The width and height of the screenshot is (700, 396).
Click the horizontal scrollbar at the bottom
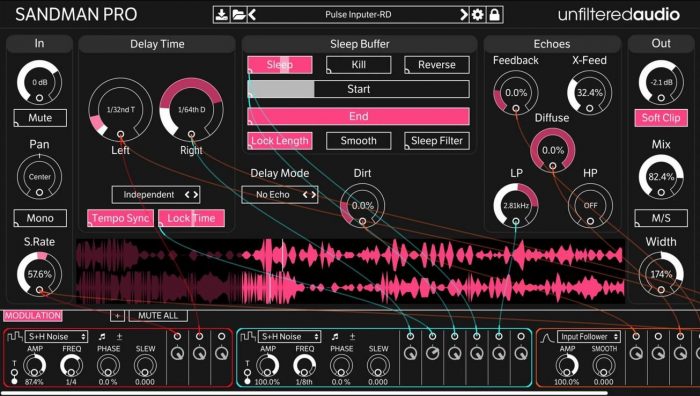[305, 393]
